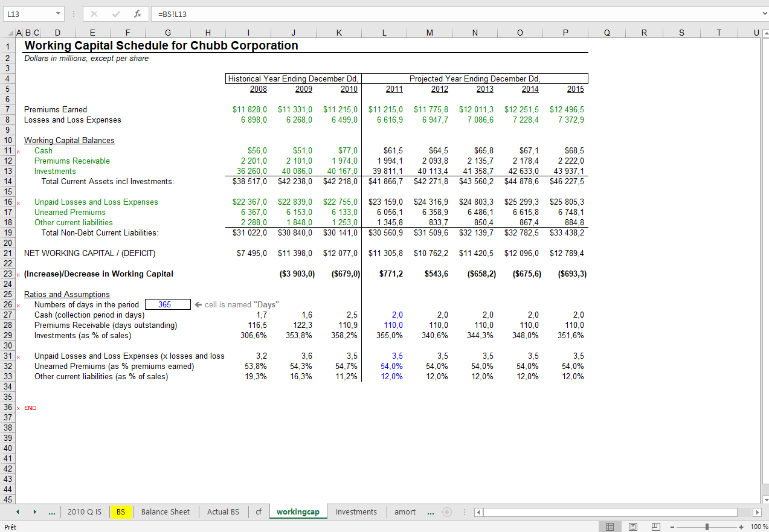The image size is (769, 532).
Task: Click the Prêt status bar indicator
Action: (x=10, y=527)
